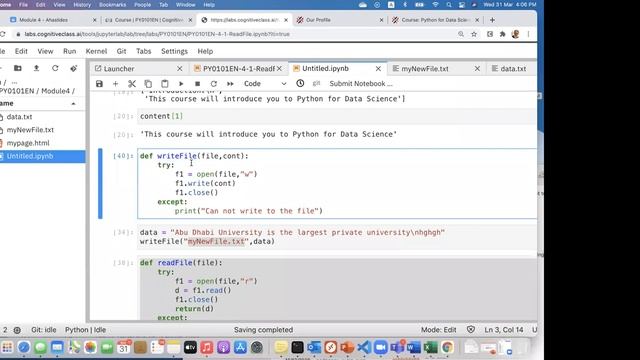
Task: Open myNewFile.txt in the file browser
Action: (x=42, y=130)
